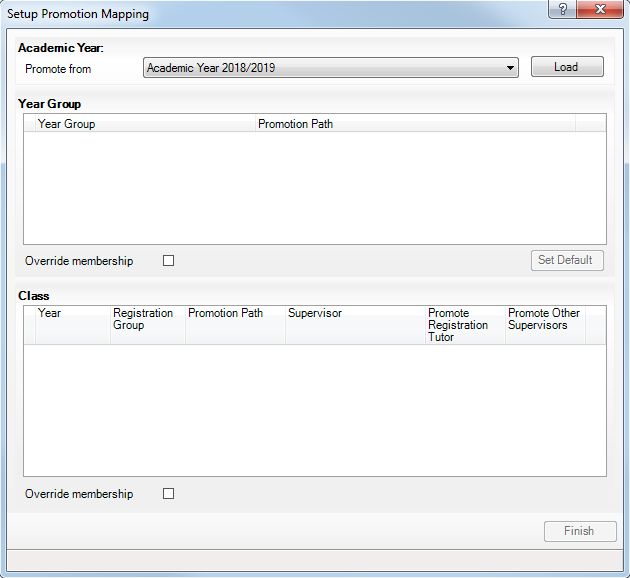Select the Registration Group column header
The width and height of the screenshot is (630, 578).
[148, 325]
